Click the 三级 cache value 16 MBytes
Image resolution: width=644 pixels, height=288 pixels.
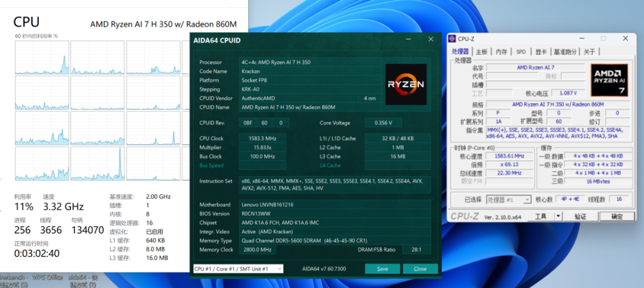click(598, 181)
